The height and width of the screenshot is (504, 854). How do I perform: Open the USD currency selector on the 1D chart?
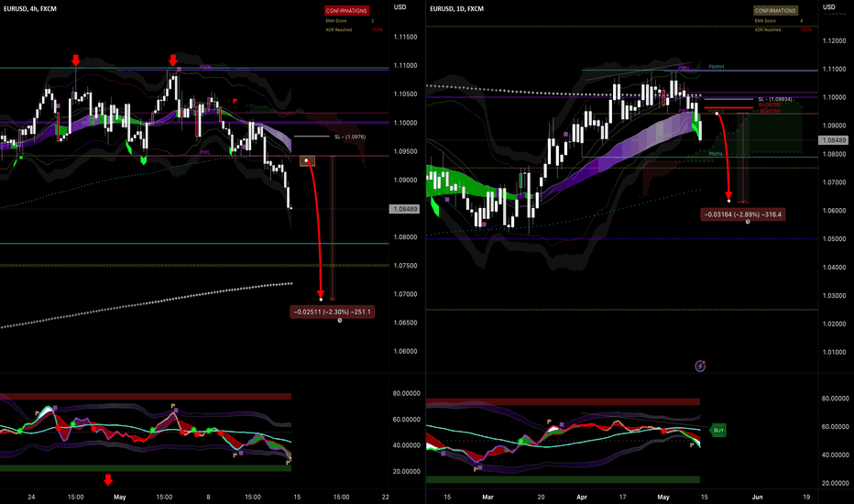pos(828,7)
